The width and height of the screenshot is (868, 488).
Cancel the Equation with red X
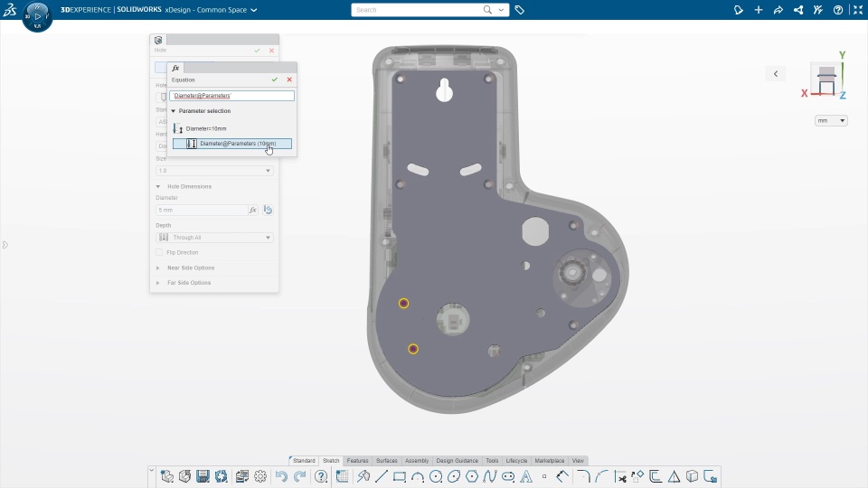click(289, 80)
